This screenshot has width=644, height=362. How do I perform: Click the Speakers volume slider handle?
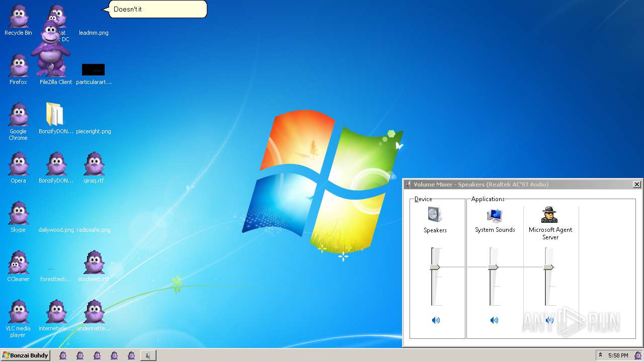click(x=435, y=267)
